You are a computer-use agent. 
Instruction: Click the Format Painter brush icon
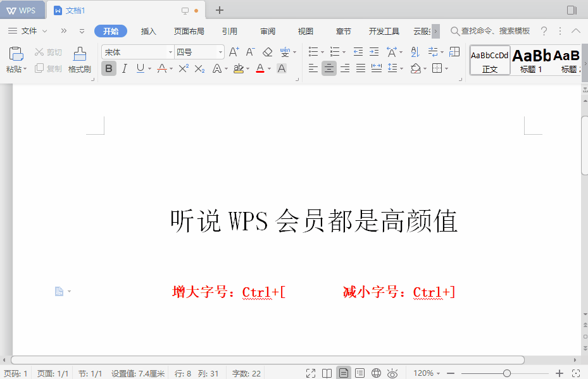click(x=80, y=54)
